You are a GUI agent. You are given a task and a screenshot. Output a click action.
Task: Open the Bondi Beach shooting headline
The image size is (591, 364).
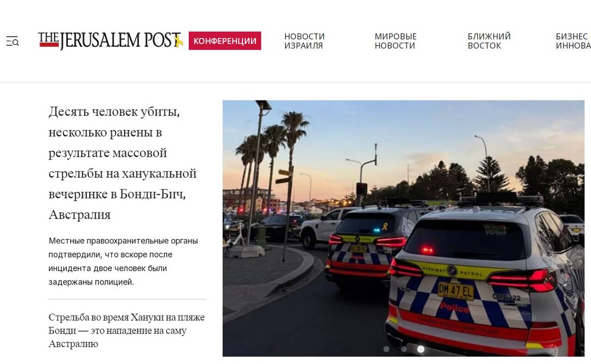click(x=123, y=163)
